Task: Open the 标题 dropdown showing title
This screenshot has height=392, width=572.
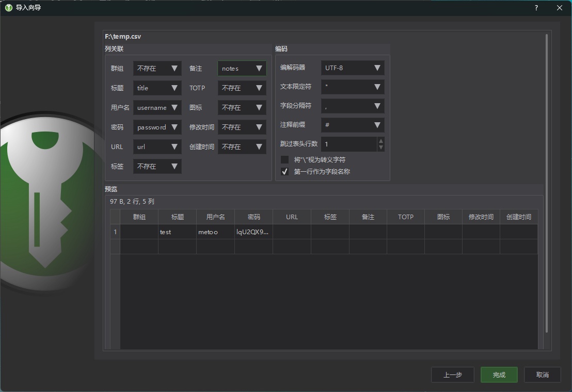Action: tap(157, 88)
